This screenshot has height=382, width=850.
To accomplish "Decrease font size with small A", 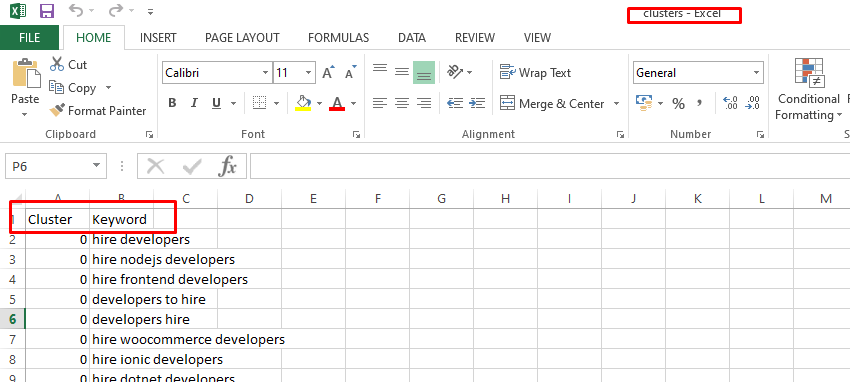I will pyautogui.click(x=351, y=73).
